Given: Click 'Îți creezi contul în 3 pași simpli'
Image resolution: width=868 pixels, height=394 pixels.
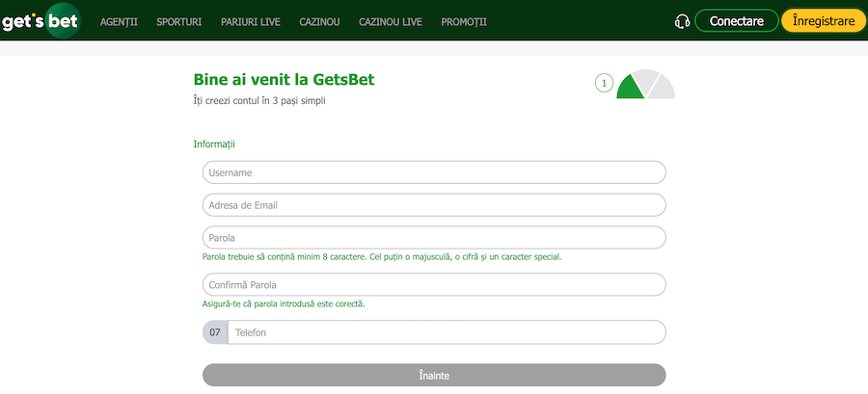Looking at the screenshot, I should point(259,101).
